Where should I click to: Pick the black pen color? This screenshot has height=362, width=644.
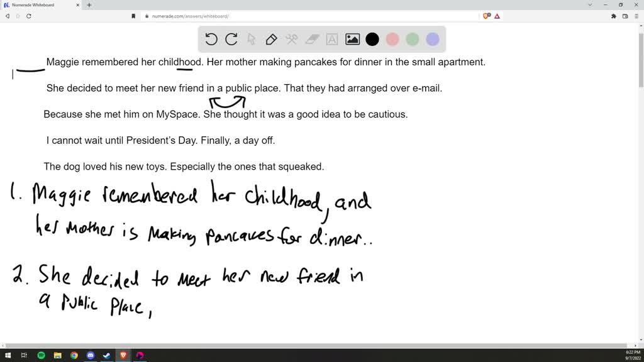(372, 40)
